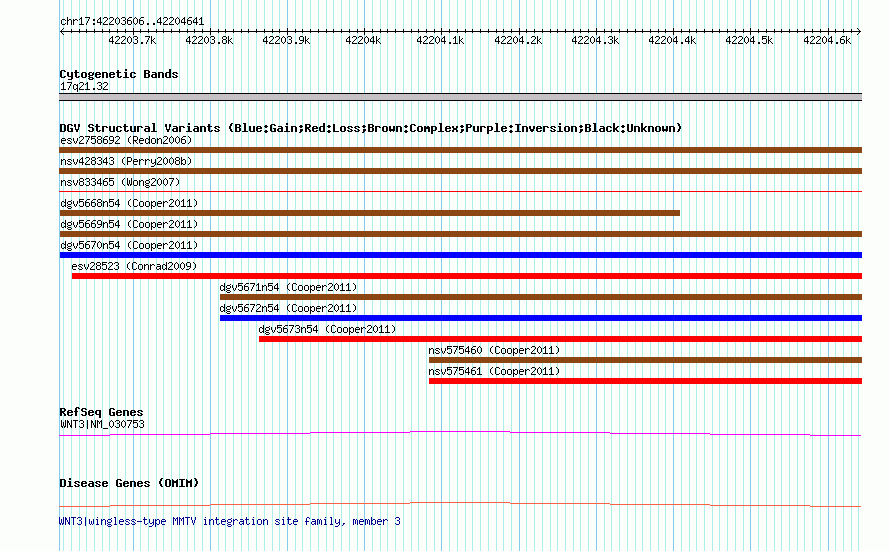
Task: Click the chr17:42203606..42204641 coordinate label
Action: pyautogui.click(x=132, y=21)
